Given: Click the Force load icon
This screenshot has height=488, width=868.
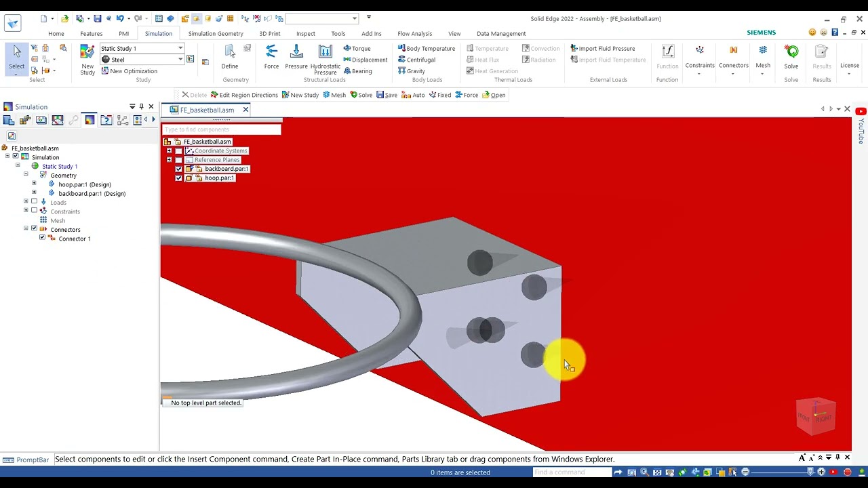Looking at the screenshot, I should tap(271, 57).
